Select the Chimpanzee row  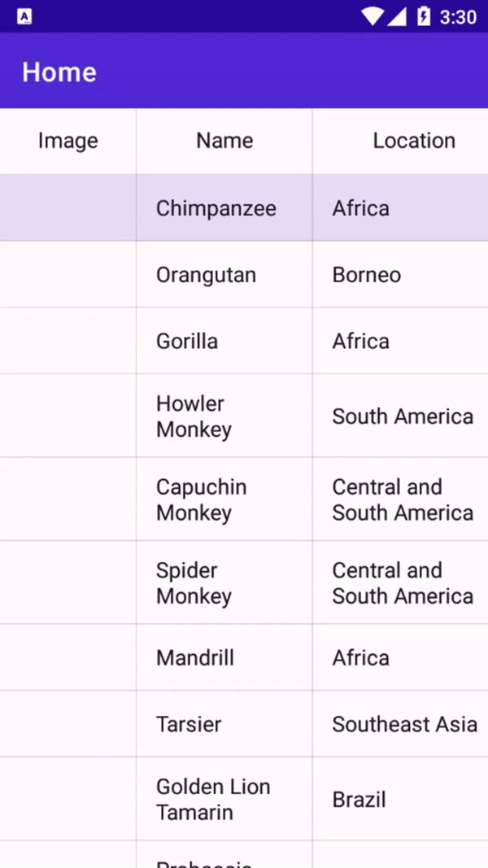(216, 208)
